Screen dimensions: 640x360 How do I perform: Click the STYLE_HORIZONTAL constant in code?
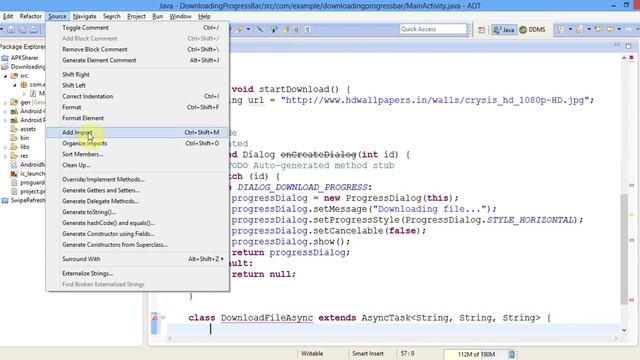(x=530, y=220)
